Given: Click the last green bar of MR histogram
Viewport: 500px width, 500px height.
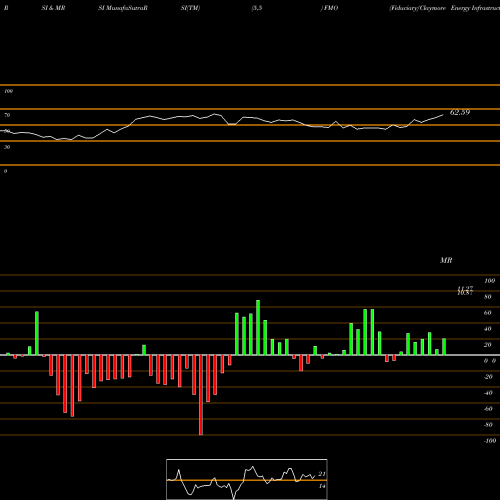Looking at the screenshot, I should point(444,347).
